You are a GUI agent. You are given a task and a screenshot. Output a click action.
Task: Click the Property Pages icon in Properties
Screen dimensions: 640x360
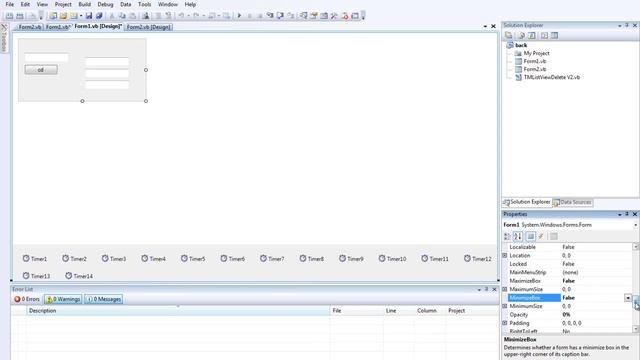point(553,236)
